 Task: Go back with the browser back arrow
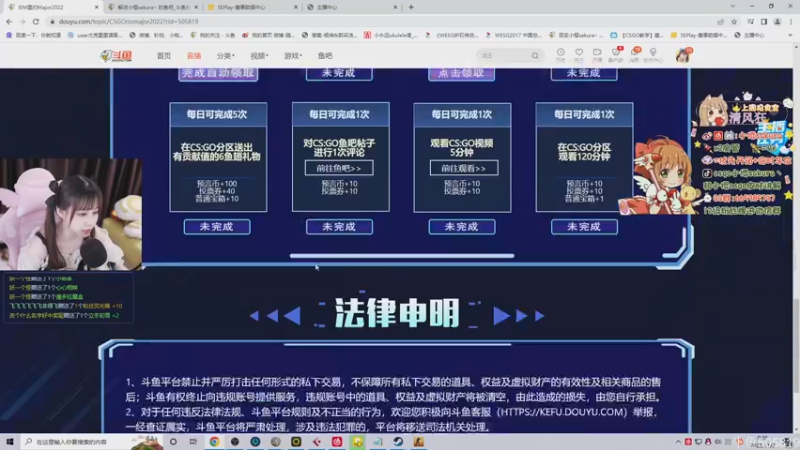[x=9, y=21]
